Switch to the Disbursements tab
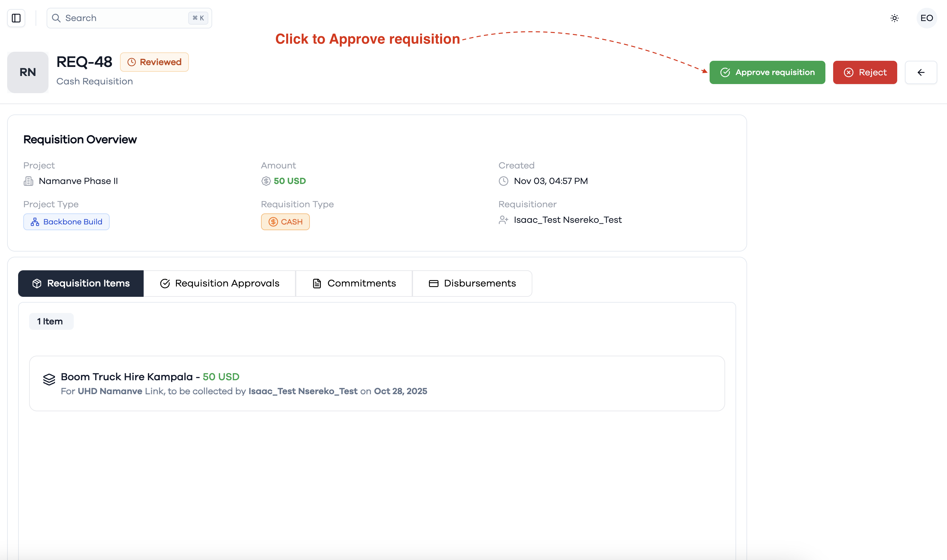947x560 pixels. (x=472, y=284)
